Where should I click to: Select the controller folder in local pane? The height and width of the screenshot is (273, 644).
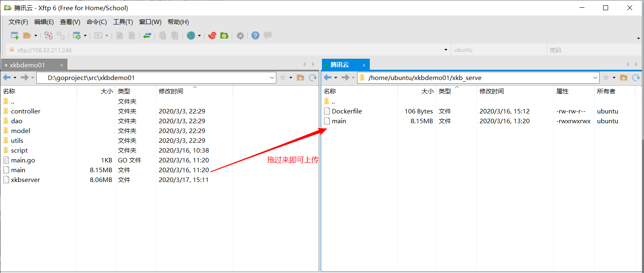pos(26,111)
